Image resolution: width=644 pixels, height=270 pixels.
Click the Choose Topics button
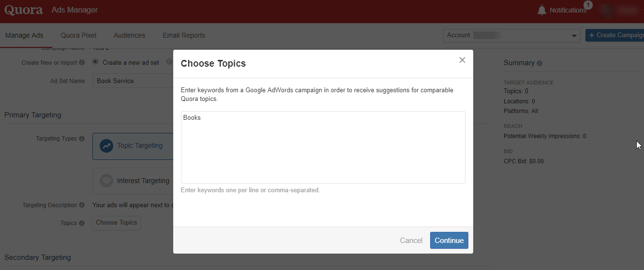(x=116, y=223)
